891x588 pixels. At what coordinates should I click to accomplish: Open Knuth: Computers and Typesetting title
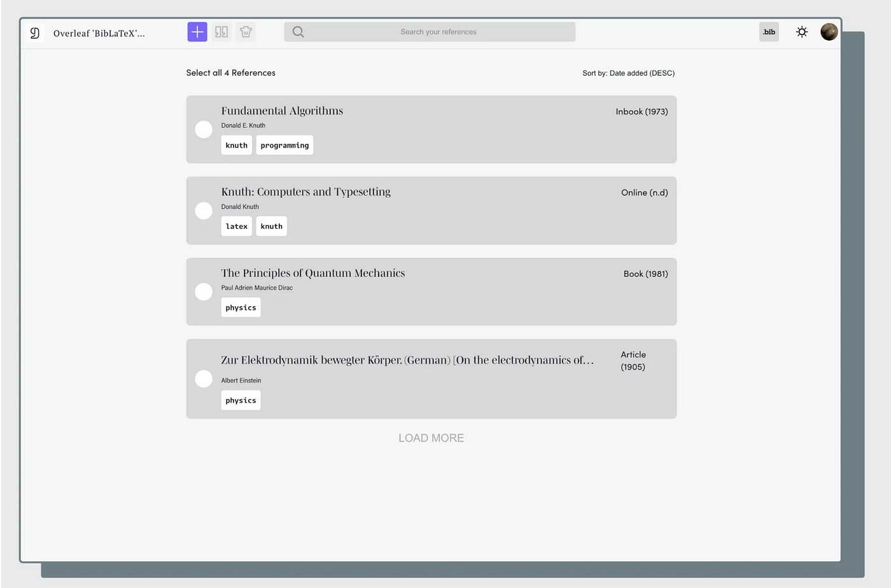[x=306, y=192]
